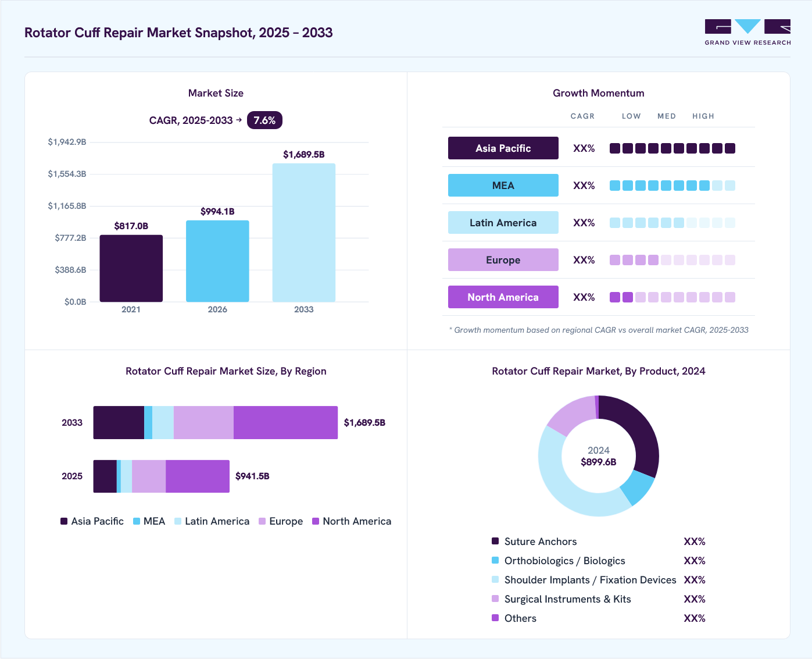Viewport: 812px width, 659px height.
Task: Click the LOW column header
Action: click(631, 116)
